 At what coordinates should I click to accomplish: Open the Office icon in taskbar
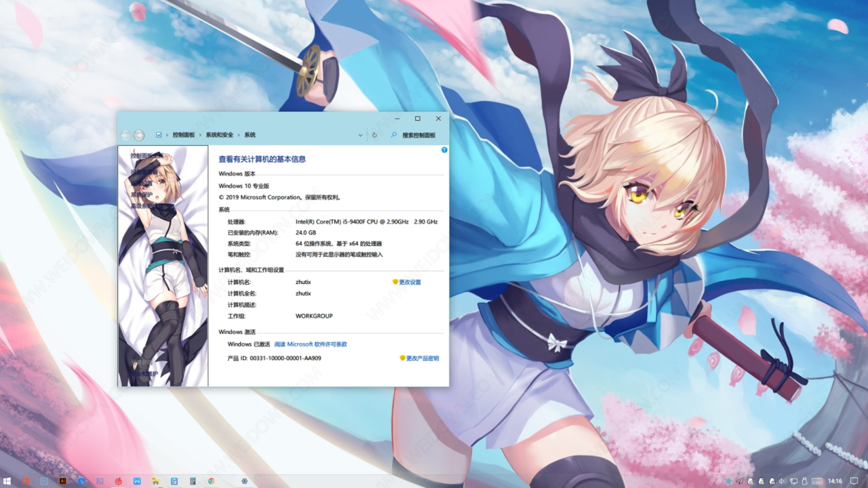(x=26, y=481)
